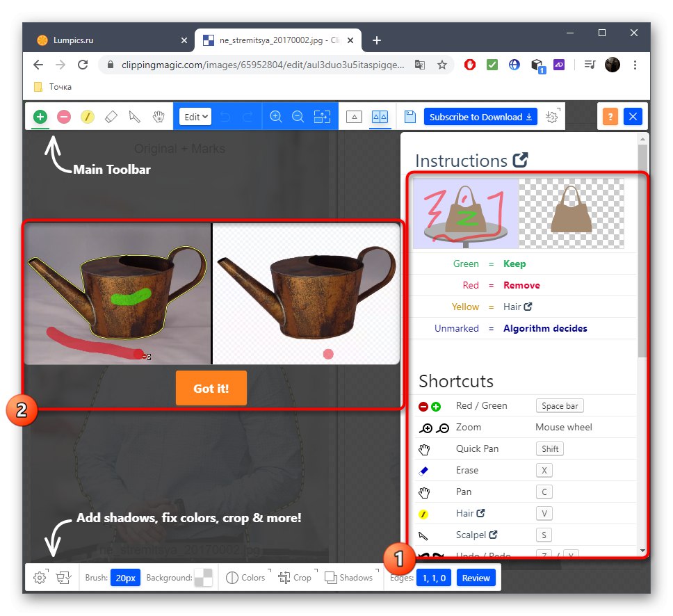This screenshot has height=616, width=673.
Task: Click the Shift shortcut key
Action: tap(550, 448)
